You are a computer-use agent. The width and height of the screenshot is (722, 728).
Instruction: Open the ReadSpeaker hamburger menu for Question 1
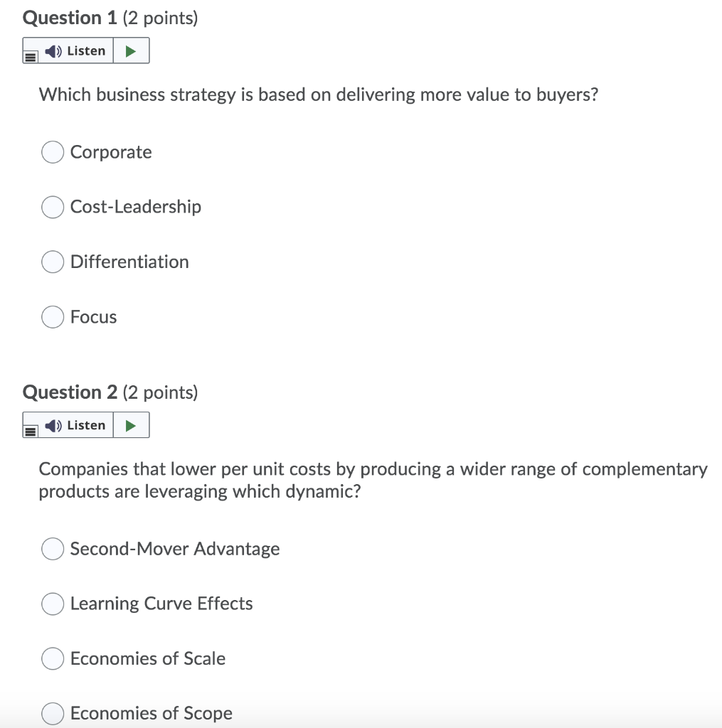[x=30, y=55]
